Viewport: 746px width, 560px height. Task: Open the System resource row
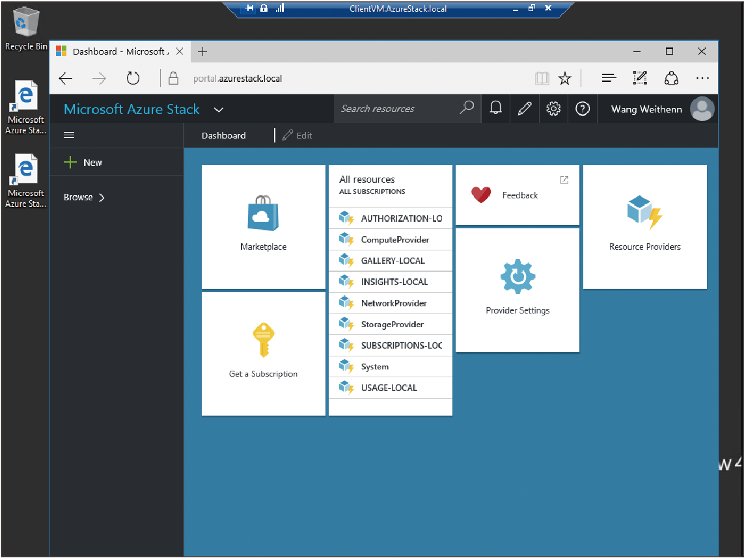390,367
